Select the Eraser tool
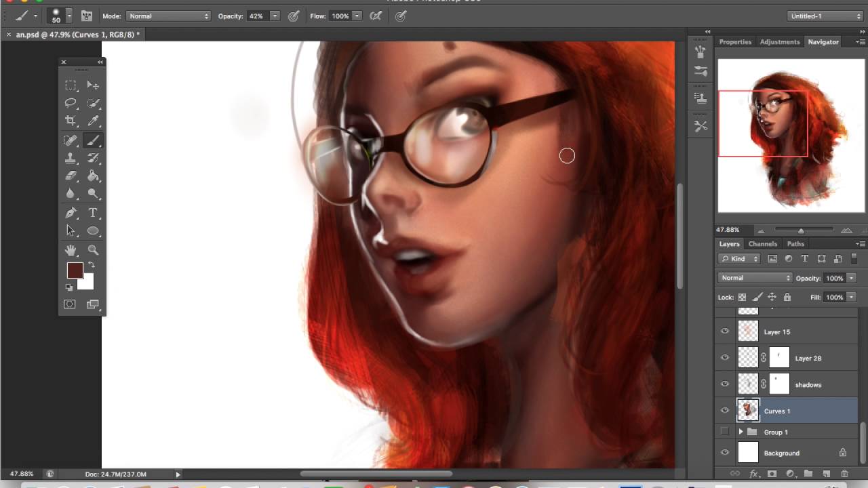The height and width of the screenshot is (488, 868). coord(71,176)
